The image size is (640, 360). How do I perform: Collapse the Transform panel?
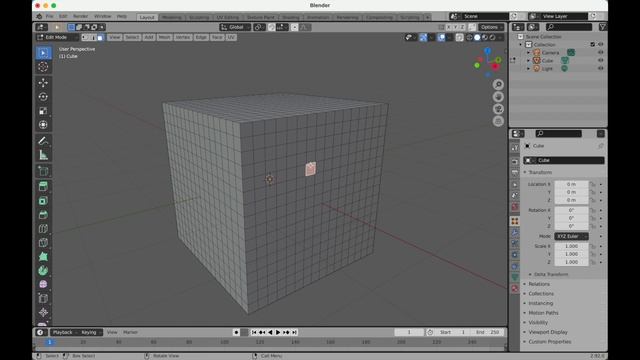[539, 173]
